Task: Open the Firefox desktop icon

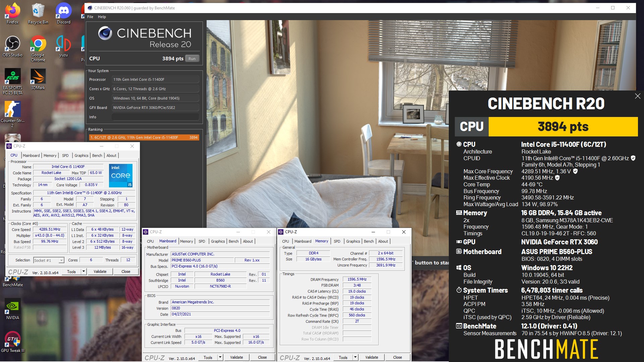Action: (x=12, y=13)
